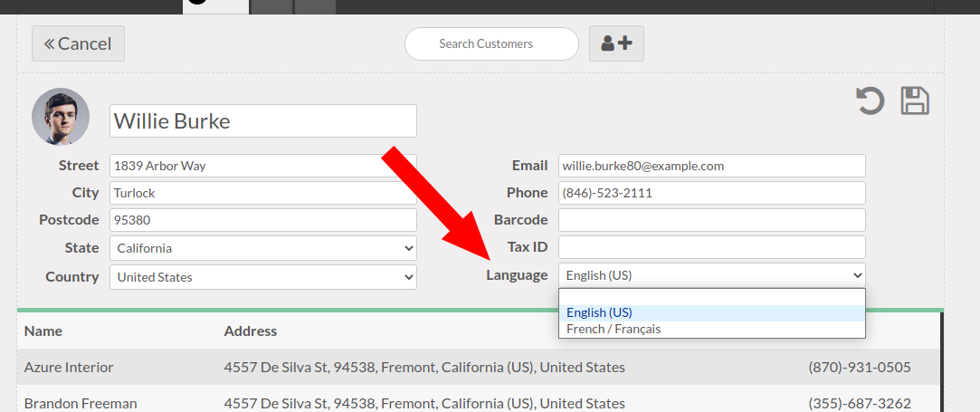
Task: Go back with the Cancel button
Action: coord(78,43)
